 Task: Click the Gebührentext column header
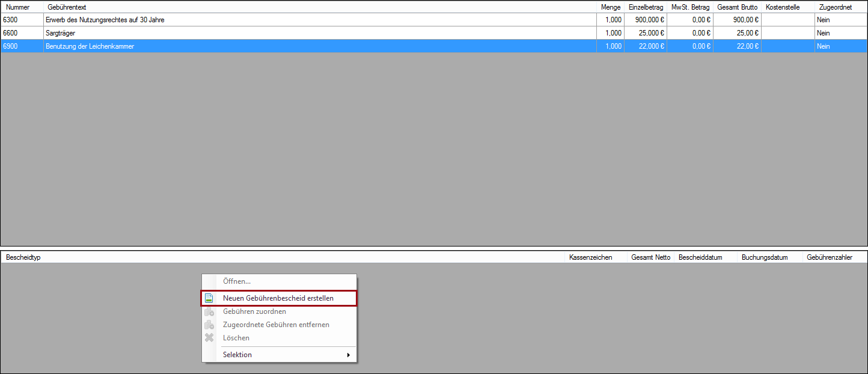pyautogui.click(x=67, y=7)
